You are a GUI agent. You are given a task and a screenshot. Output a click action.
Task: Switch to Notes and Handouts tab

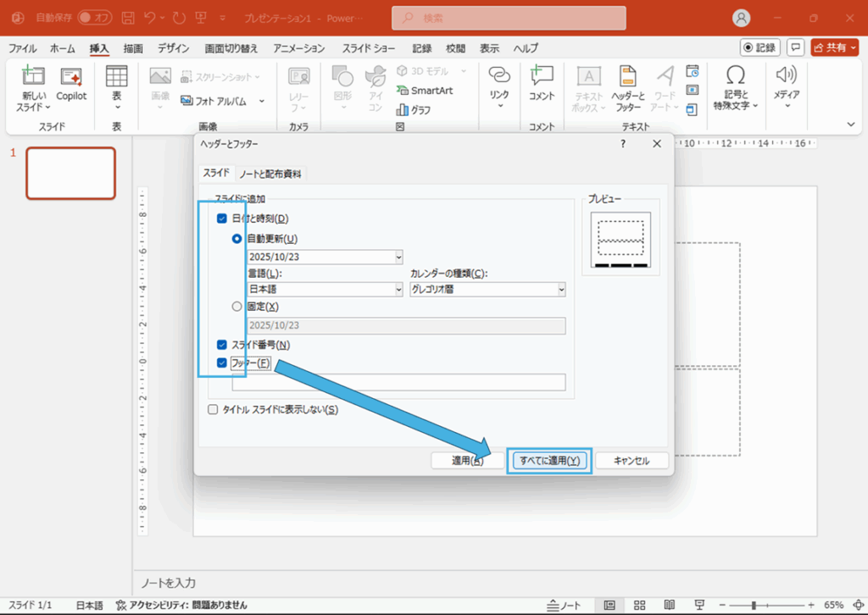point(270,174)
